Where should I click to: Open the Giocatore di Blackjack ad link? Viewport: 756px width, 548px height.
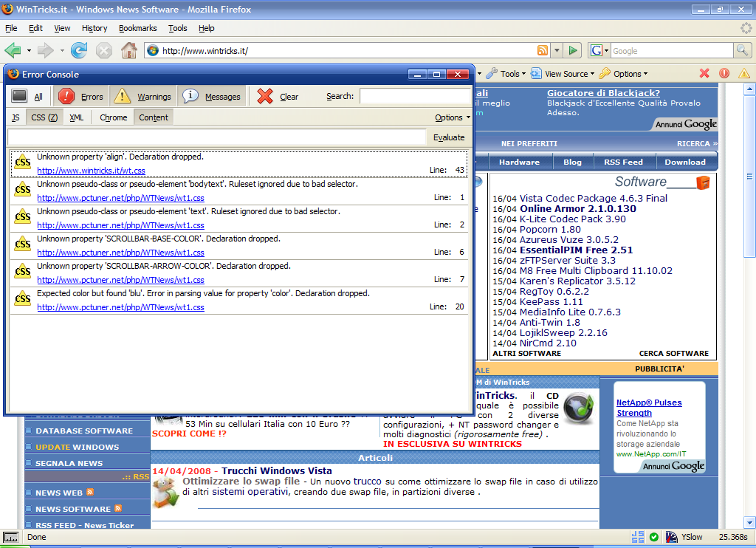coord(603,92)
